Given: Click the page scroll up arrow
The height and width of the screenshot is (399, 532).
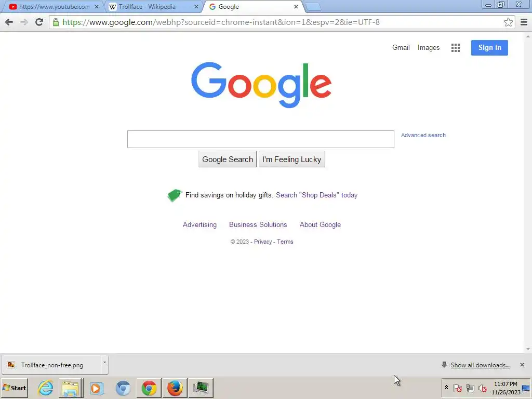Looking at the screenshot, I should click(x=528, y=36).
